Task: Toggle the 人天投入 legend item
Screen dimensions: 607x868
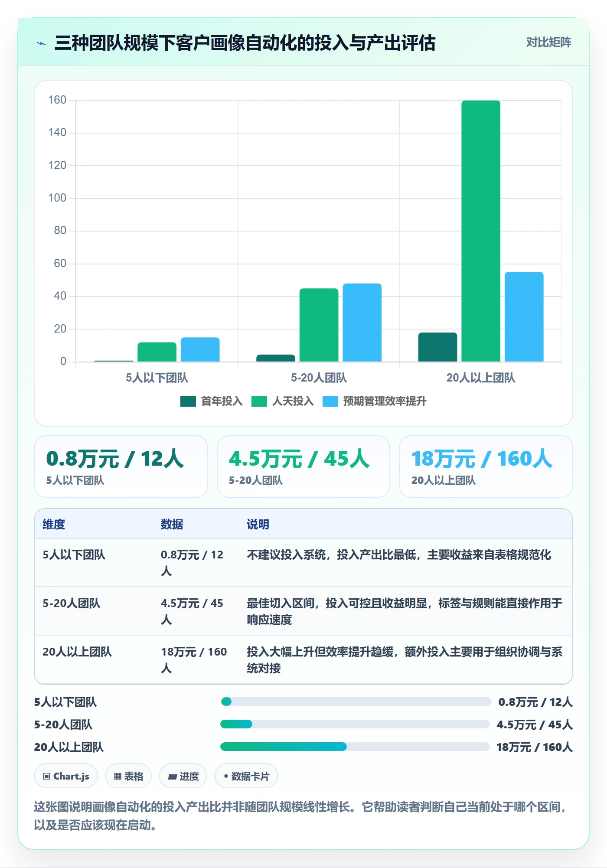Action: pyautogui.click(x=282, y=401)
